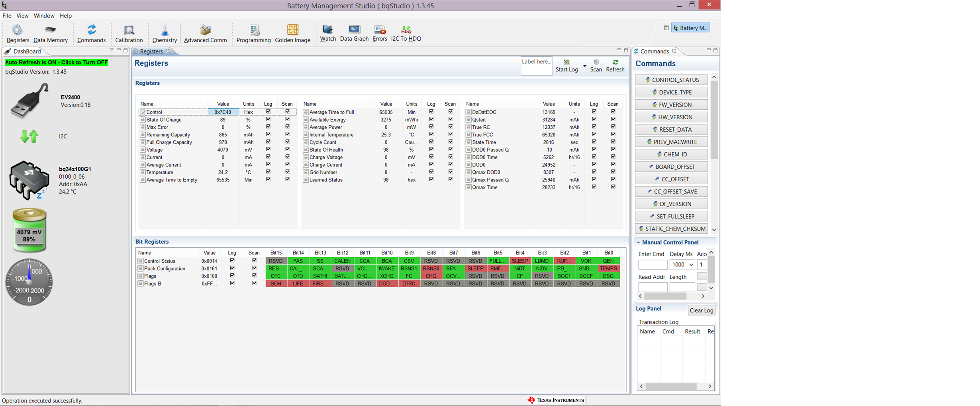Open the Help menu
Viewport: 980px width, 406px height.
click(x=66, y=16)
